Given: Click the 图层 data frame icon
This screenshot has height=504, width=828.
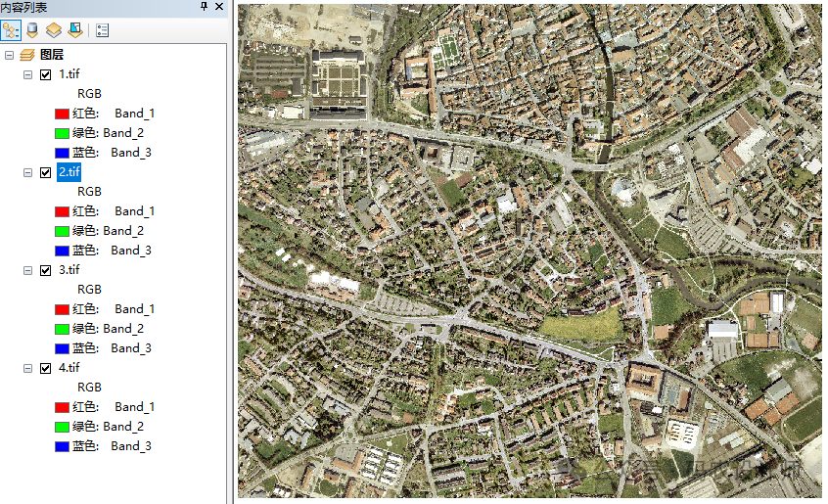Looking at the screenshot, I should tap(27, 55).
